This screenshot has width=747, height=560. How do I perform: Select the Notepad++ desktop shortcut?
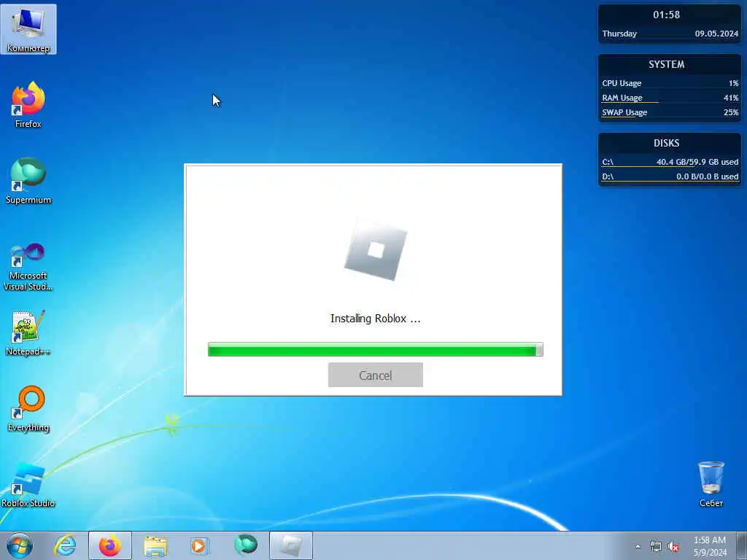28,332
